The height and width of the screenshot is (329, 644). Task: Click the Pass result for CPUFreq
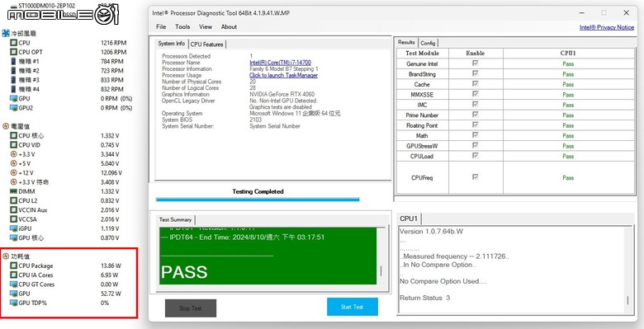[x=568, y=177]
